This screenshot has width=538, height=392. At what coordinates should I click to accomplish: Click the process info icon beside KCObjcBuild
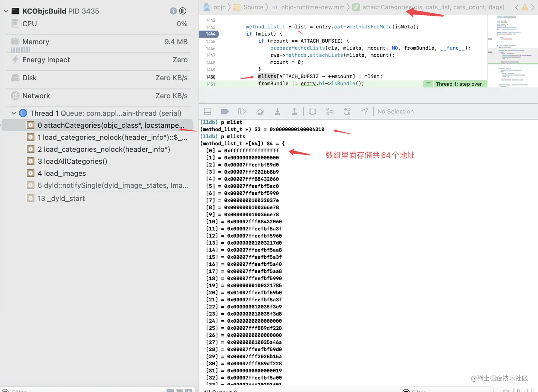[x=173, y=11]
